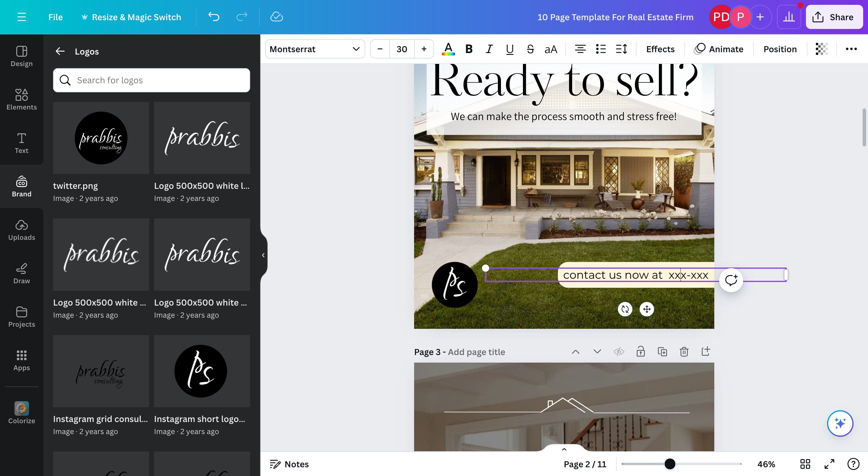Open text Effects panel

(660, 49)
